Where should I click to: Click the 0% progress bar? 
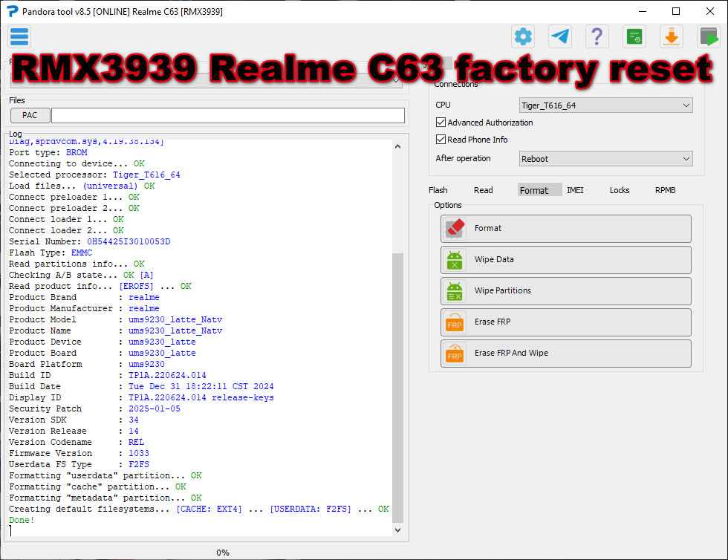pos(223,553)
